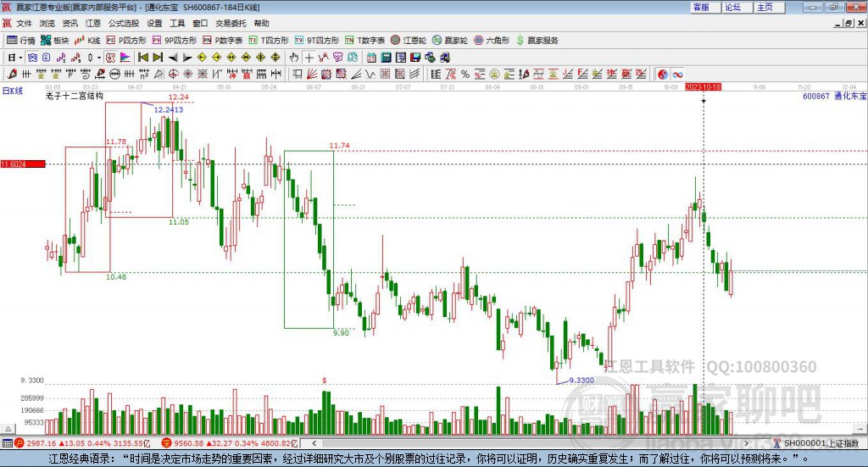Open 赢家服务 with dollar icon
This screenshot has height=467, width=868.
[537, 41]
